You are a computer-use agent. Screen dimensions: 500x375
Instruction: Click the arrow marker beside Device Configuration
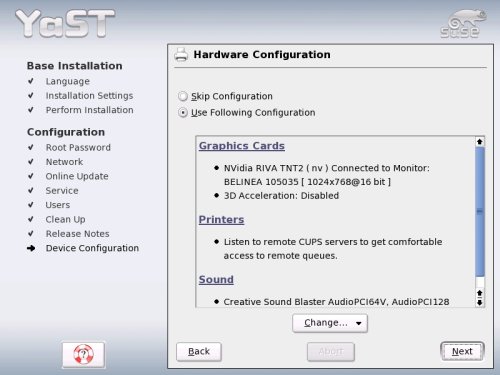pyautogui.click(x=31, y=248)
